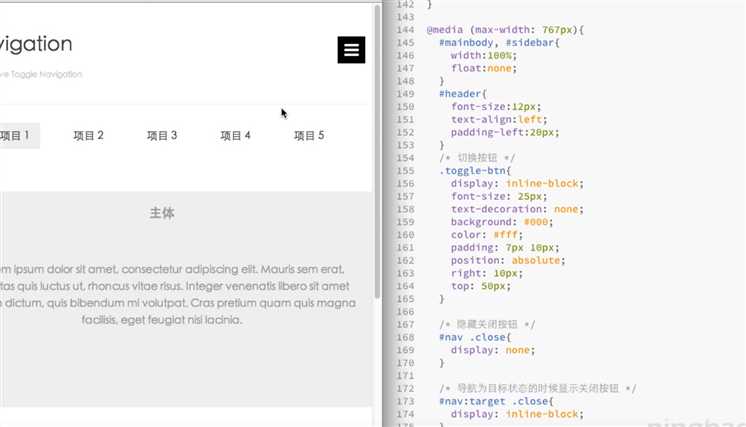Click the 'float:none;' code line
Image resolution: width=746 pixels, height=427 pixels.
[x=484, y=68]
